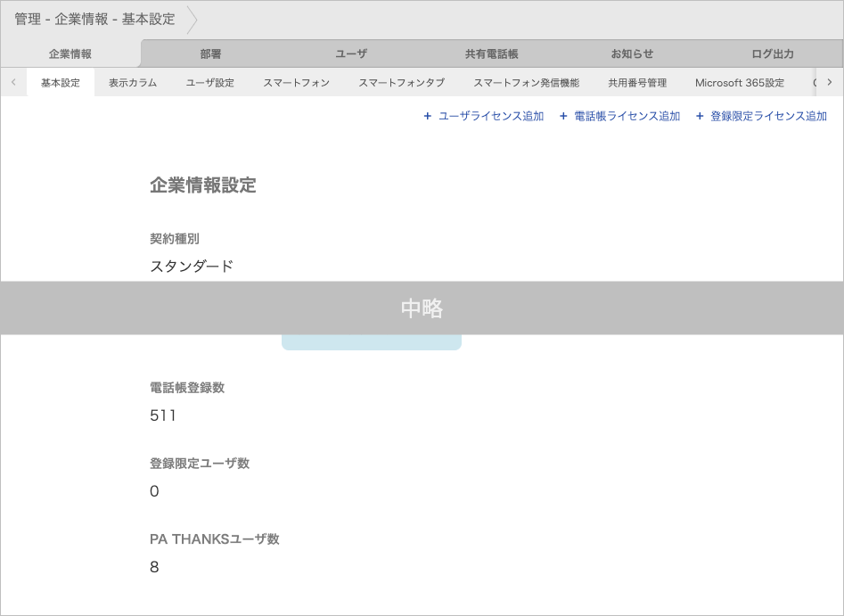Click the スタンダード contract value

click(x=192, y=266)
